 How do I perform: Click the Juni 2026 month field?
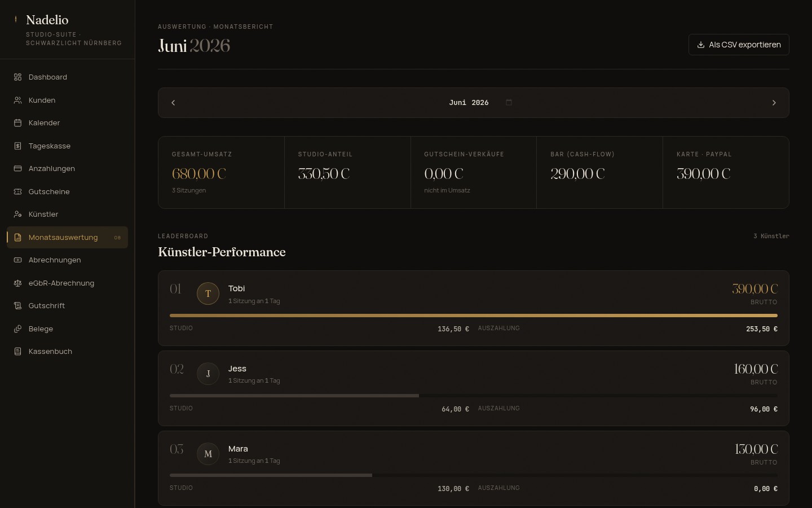474,103
